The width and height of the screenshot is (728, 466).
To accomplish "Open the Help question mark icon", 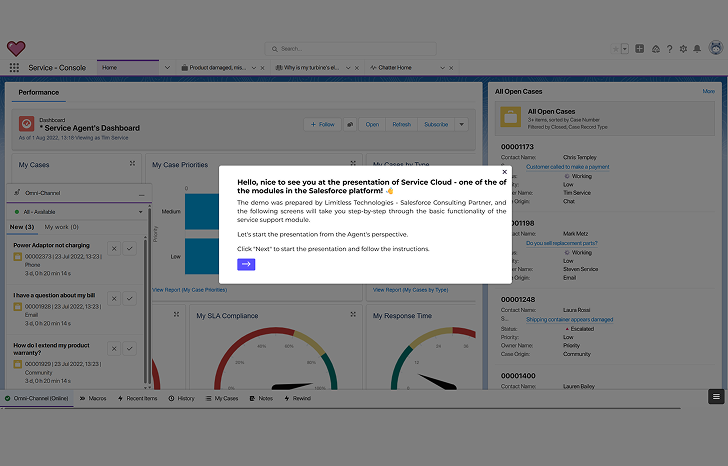I will [670, 49].
